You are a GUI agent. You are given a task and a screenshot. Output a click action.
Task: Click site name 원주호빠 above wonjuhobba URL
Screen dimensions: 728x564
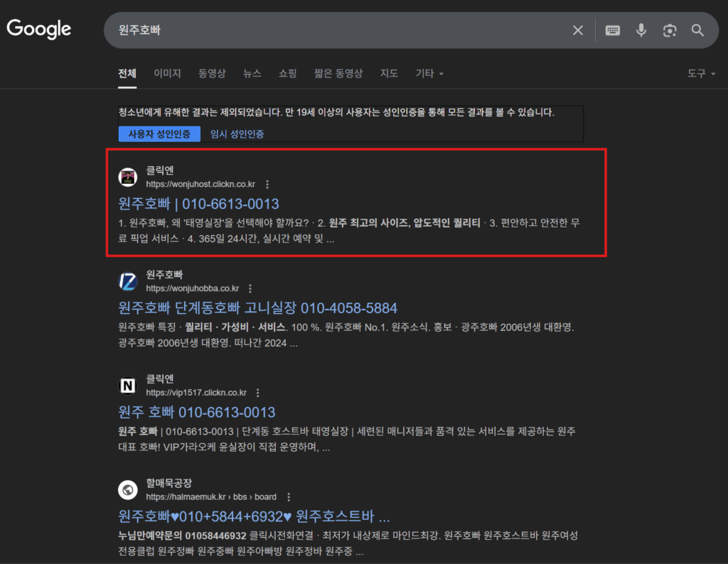164,275
